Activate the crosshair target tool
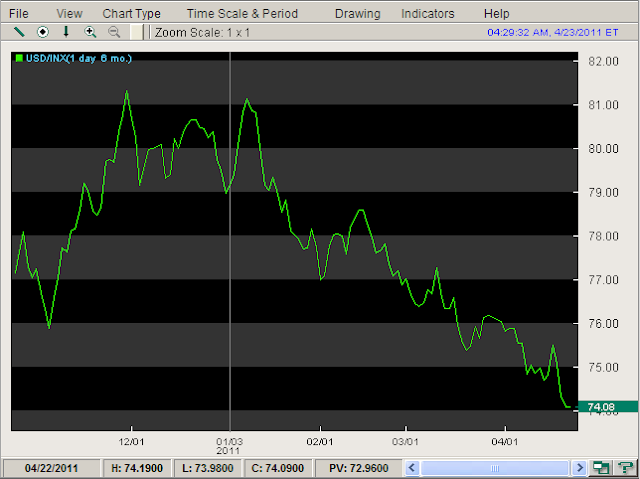The height and width of the screenshot is (479, 640). [x=43, y=32]
